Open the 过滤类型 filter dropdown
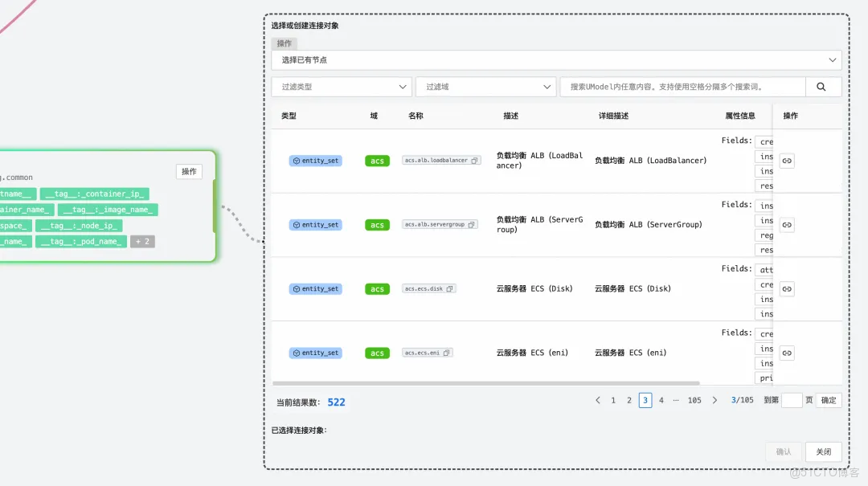868x486 pixels. point(341,86)
